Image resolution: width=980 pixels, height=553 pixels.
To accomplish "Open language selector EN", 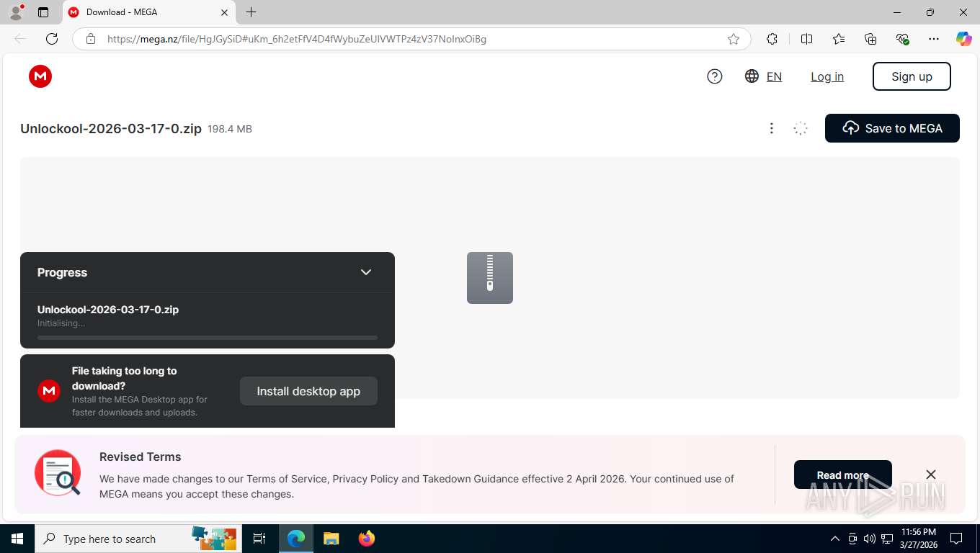I will (x=774, y=76).
